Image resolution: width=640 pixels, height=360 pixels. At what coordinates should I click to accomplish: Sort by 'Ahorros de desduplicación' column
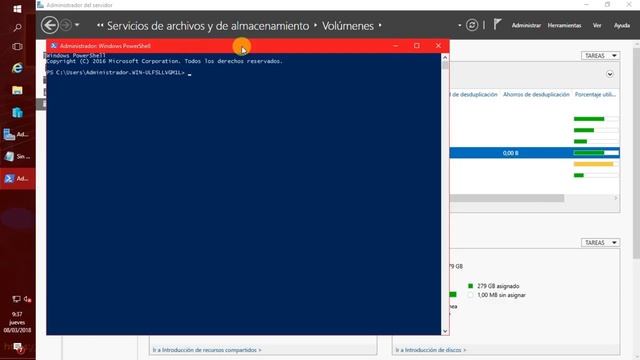pos(536,94)
